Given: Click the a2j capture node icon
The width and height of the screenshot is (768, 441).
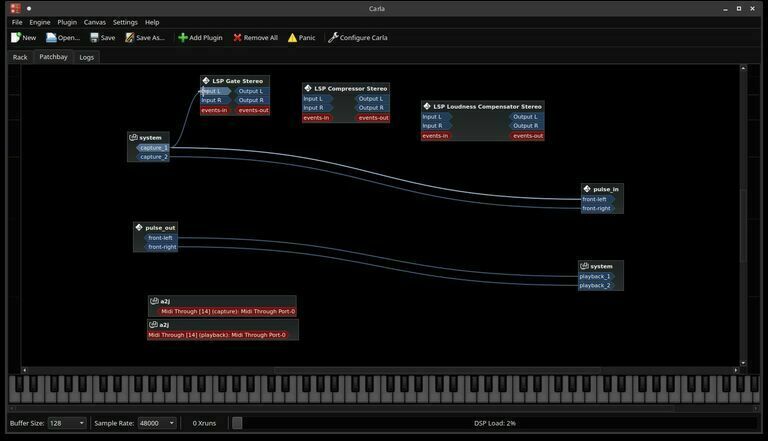Looking at the screenshot, I should tap(154, 301).
